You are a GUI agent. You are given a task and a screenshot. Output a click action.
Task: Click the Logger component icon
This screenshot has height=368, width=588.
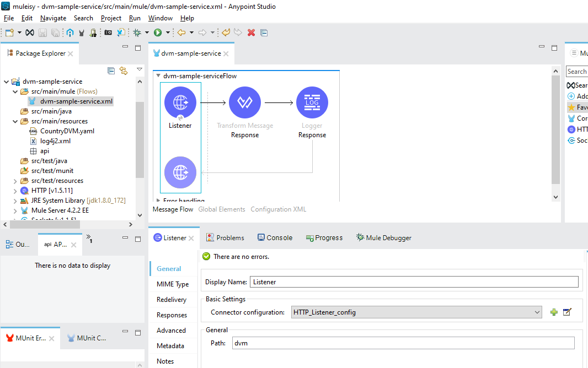click(312, 102)
